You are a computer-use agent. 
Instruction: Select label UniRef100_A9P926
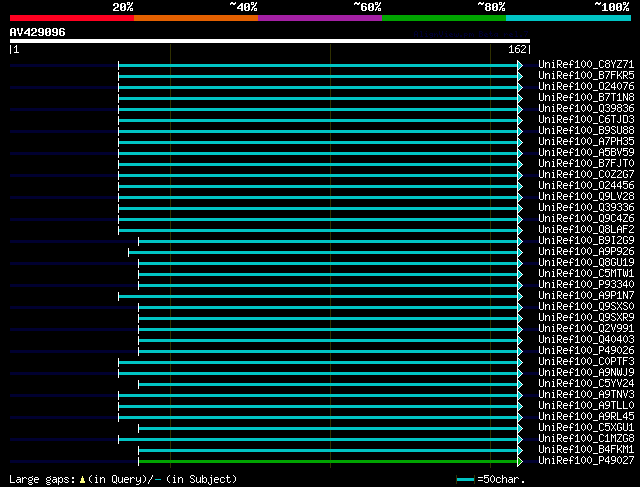[586, 252]
